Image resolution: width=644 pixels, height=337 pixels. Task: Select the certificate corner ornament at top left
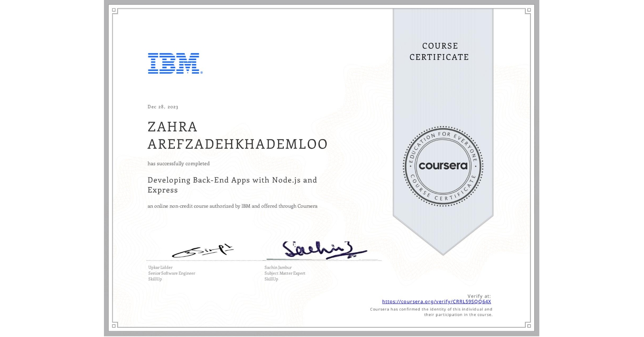tap(114, 10)
